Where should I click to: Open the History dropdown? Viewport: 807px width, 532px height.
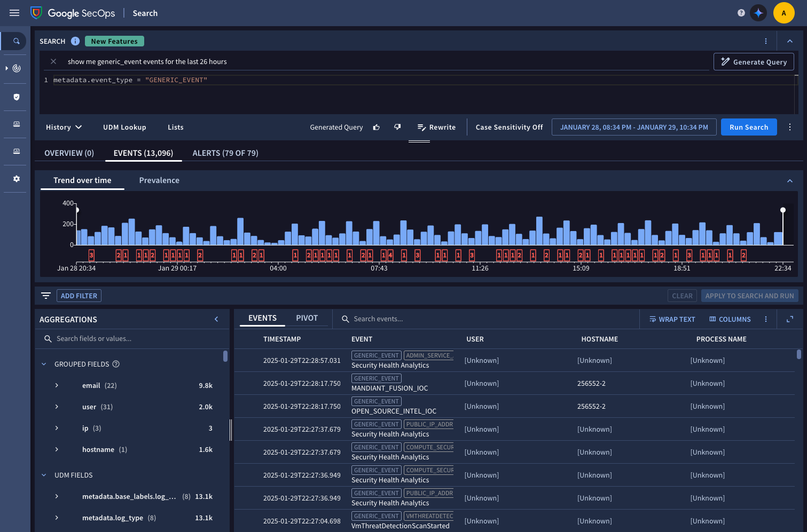[64, 127]
